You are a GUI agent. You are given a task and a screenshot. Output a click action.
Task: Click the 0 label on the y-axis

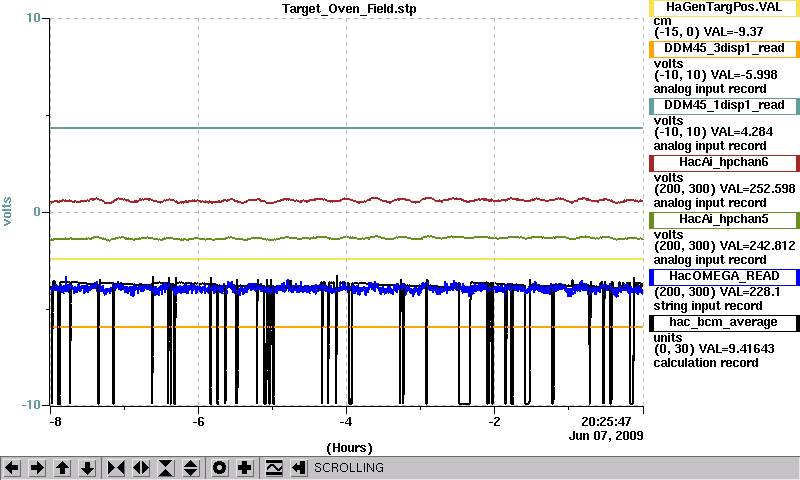point(37,212)
